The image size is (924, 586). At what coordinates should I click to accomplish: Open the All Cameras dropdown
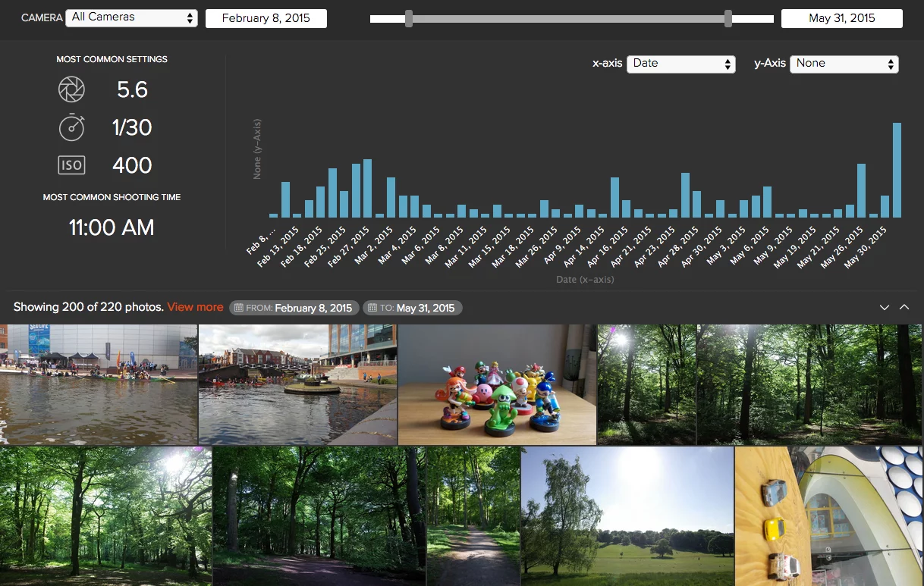coord(131,17)
